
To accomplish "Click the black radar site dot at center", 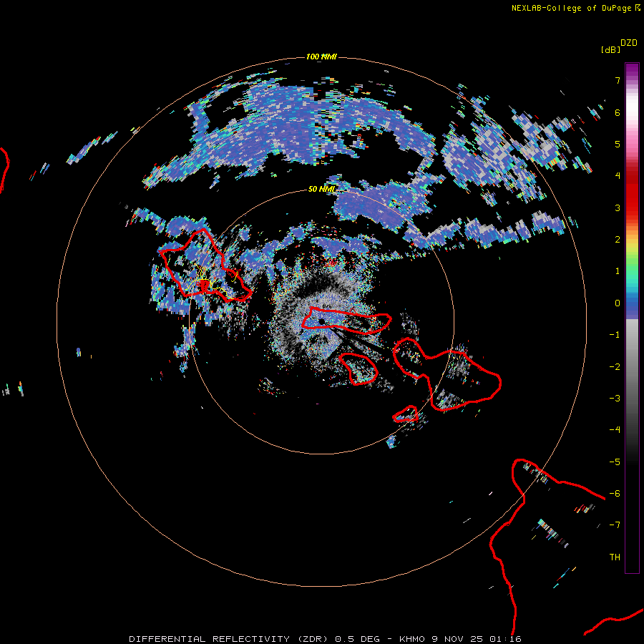I will 321,321.
